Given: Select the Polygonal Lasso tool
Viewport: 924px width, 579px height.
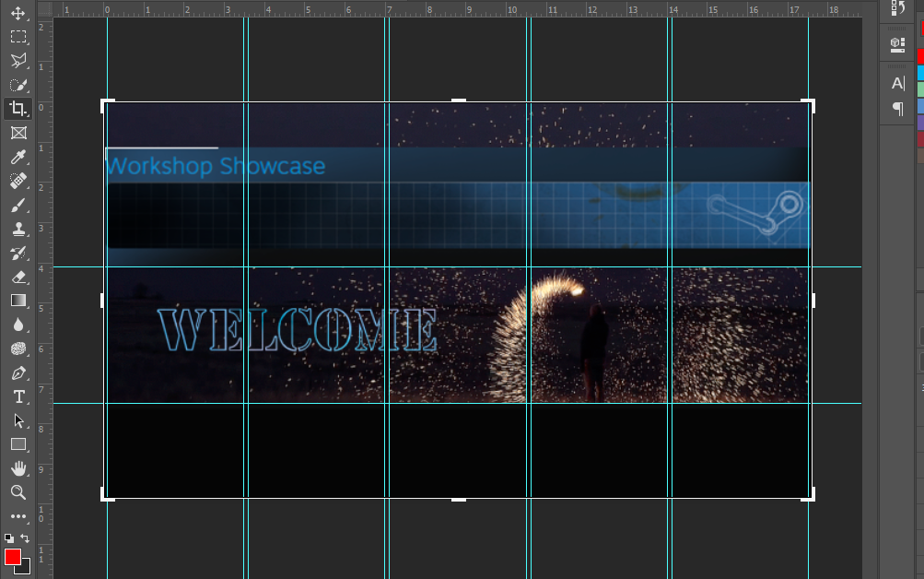Looking at the screenshot, I should pos(18,61).
